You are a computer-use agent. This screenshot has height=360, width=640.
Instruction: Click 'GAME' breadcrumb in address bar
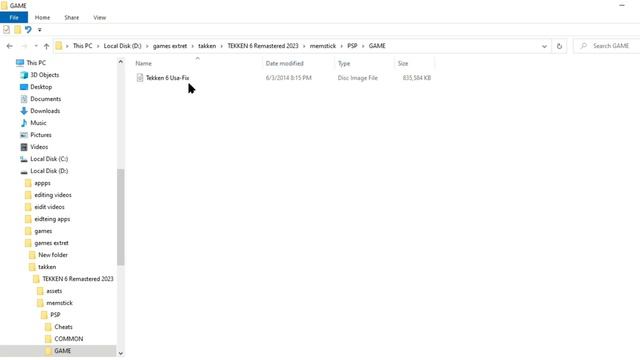click(377, 46)
